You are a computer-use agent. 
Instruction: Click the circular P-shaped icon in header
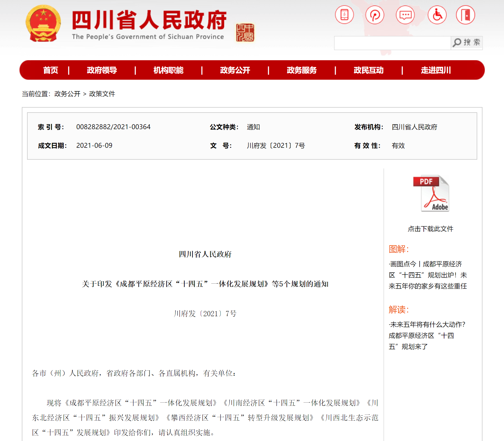375,15
